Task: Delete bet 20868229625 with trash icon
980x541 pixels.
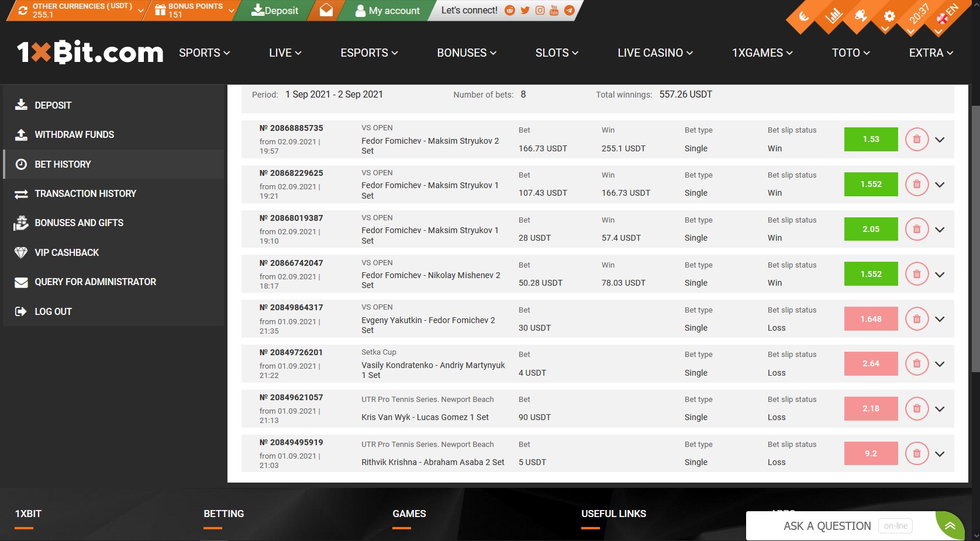Action: [x=917, y=184]
